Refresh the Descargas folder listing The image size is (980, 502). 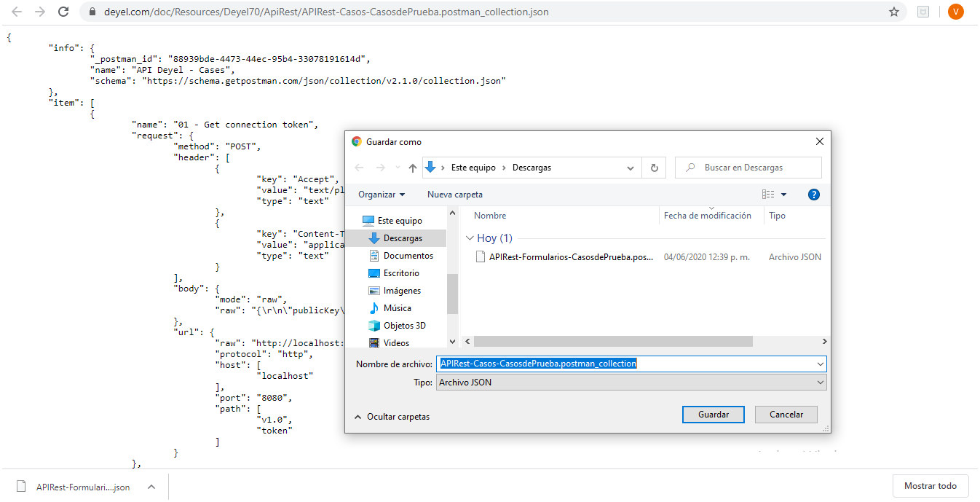pyautogui.click(x=654, y=168)
